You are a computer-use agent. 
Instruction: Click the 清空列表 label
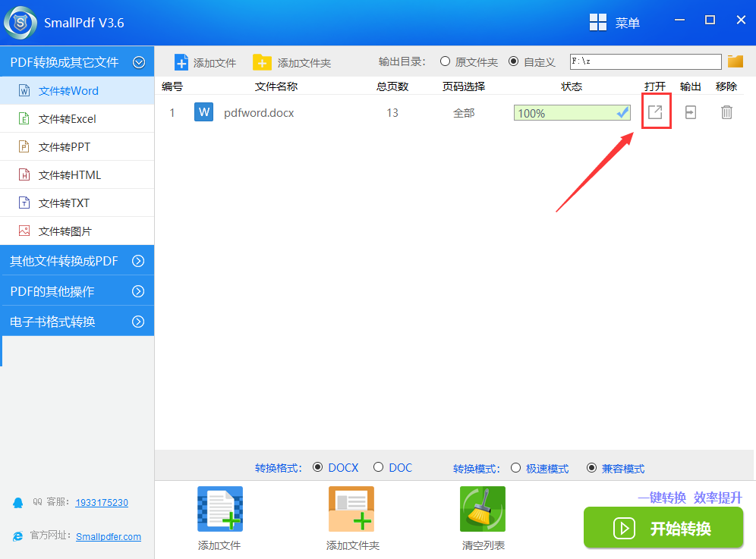tap(483, 545)
